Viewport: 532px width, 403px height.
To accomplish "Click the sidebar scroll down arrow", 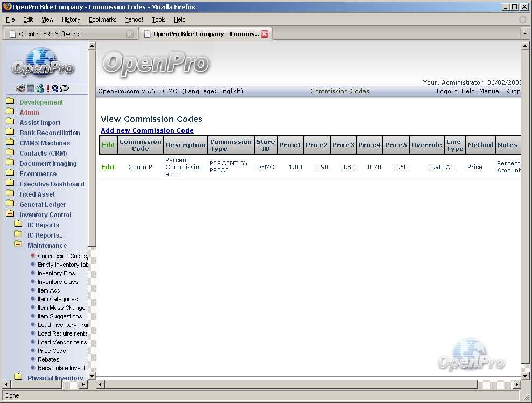I will pos(92,376).
